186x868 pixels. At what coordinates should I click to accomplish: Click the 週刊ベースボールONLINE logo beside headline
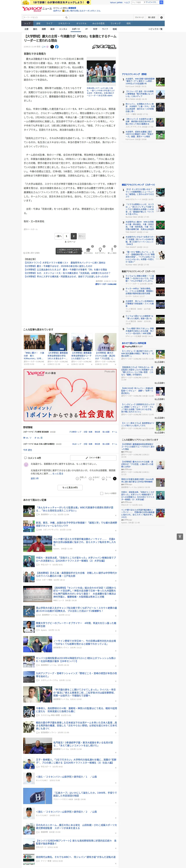click(x=104, y=47)
